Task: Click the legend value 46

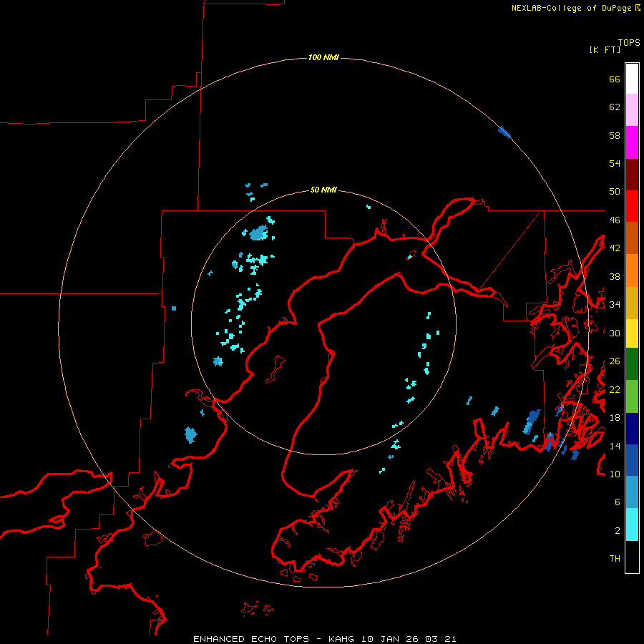Action: pyautogui.click(x=615, y=220)
